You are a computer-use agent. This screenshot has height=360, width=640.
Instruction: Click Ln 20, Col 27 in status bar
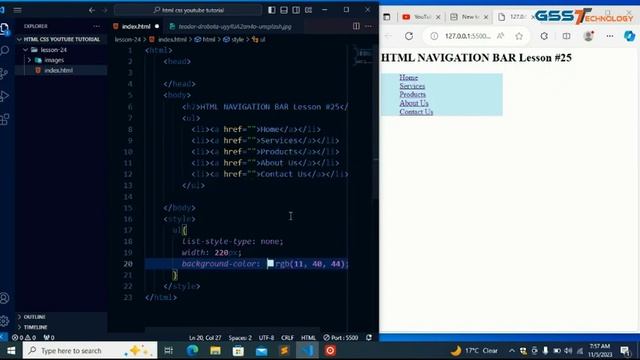point(205,338)
